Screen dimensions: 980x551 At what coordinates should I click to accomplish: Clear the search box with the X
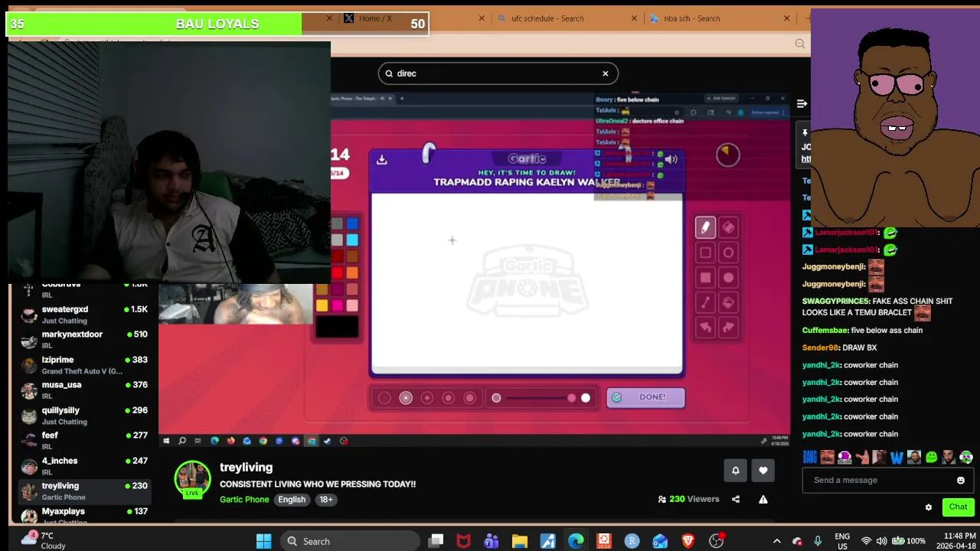(605, 73)
